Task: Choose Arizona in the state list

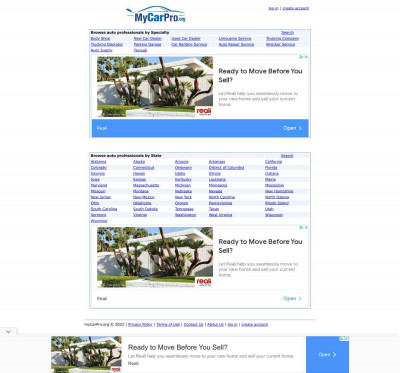Action: tap(182, 162)
